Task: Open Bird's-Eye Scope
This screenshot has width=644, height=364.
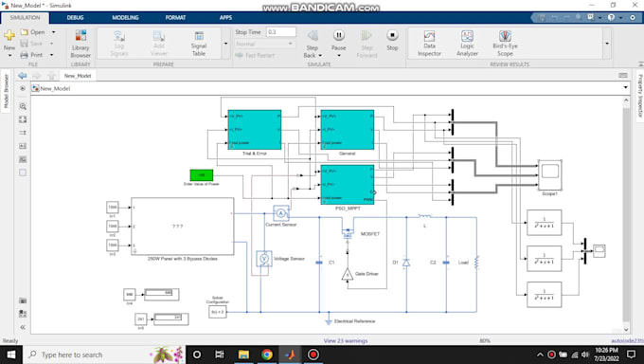Action: pyautogui.click(x=505, y=44)
